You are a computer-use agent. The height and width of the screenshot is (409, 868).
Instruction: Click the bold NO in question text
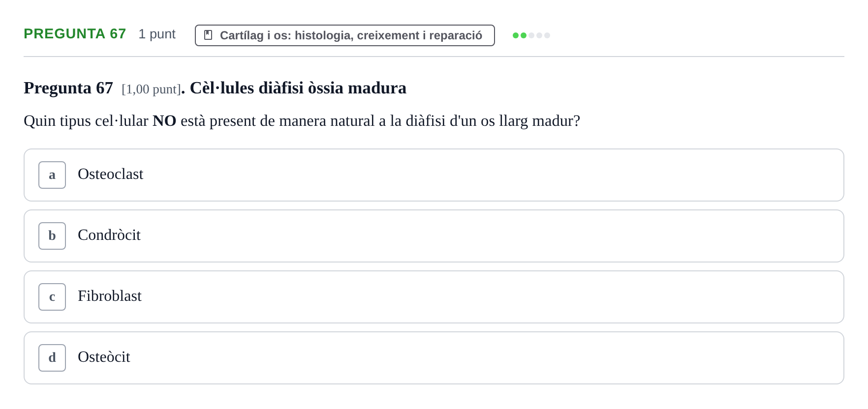164,121
